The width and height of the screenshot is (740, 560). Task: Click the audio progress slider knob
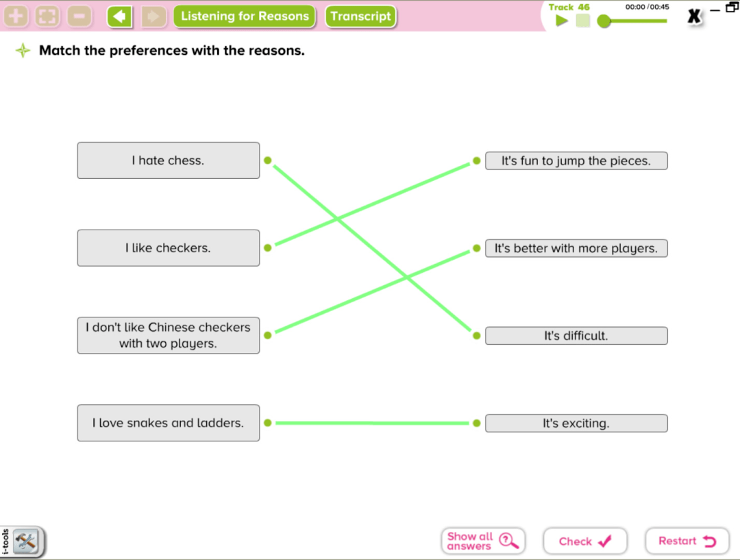coord(604,21)
